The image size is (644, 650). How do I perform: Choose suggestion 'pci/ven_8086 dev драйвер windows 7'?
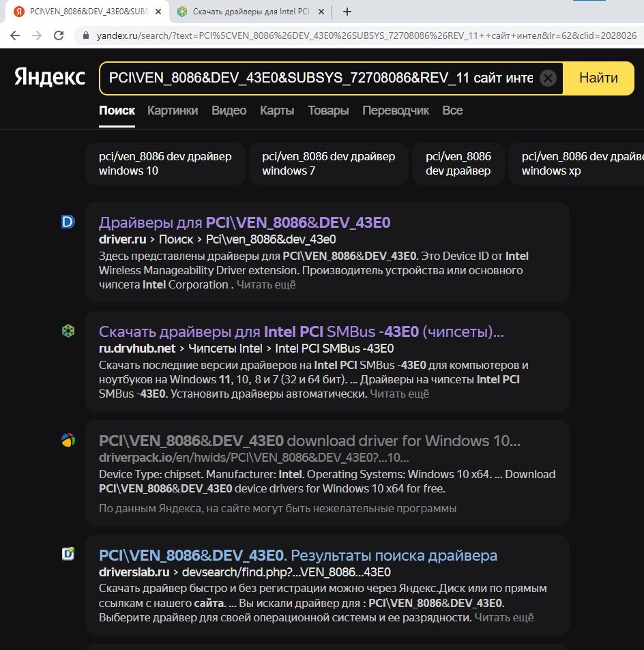(x=328, y=163)
